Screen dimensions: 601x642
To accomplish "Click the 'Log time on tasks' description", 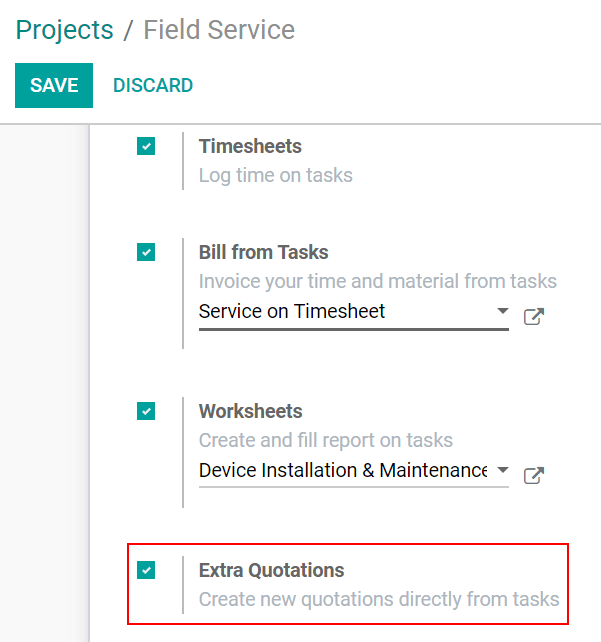I will [276, 175].
